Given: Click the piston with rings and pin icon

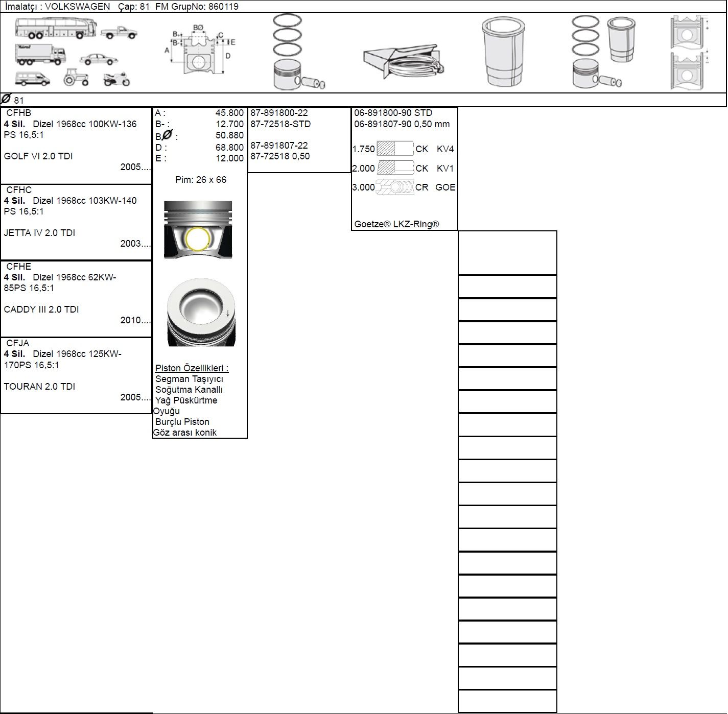Looking at the screenshot, I should (298, 52).
